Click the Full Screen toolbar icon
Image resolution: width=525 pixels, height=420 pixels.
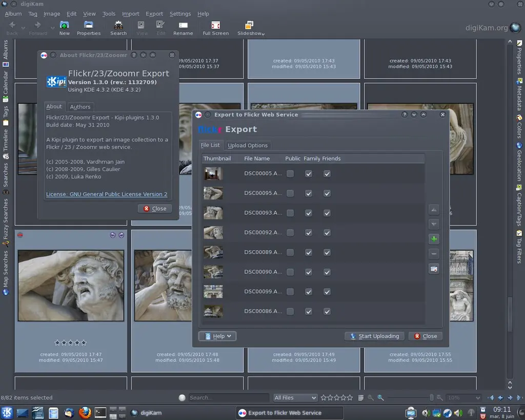click(216, 26)
